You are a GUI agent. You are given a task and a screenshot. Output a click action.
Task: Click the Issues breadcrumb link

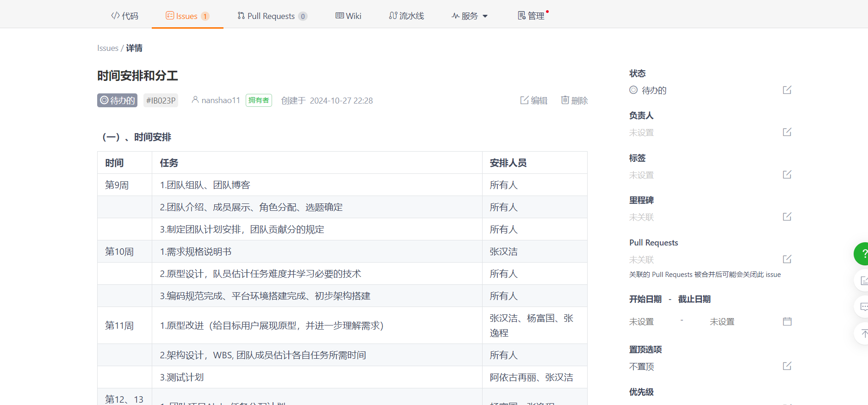tap(108, 48)
